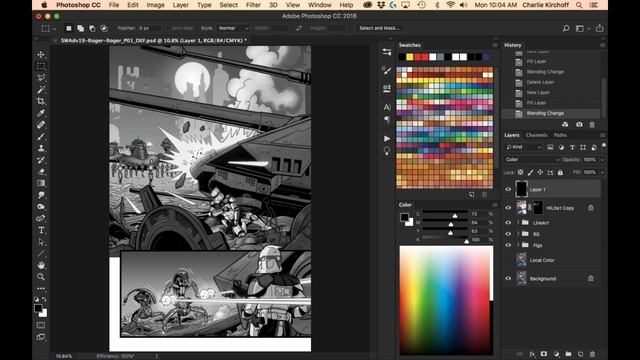The image size is (640, 360).
Task: Click Add layer mask icon
Action: (x=544, y=354)
